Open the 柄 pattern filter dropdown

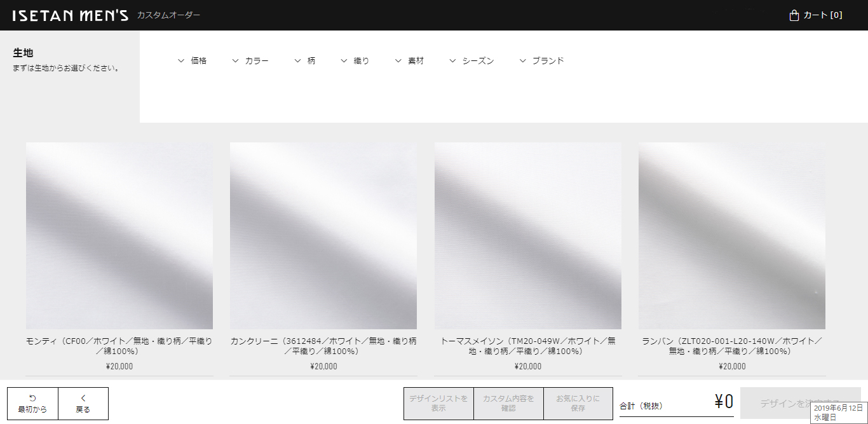click(x=305, y=61)
